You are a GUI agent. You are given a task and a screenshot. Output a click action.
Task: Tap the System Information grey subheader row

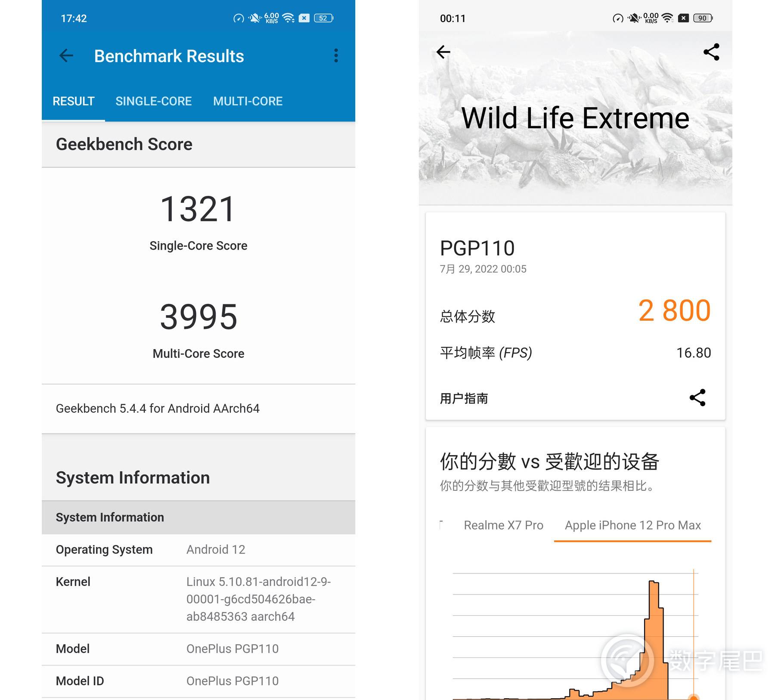click(x=198, y=517)
